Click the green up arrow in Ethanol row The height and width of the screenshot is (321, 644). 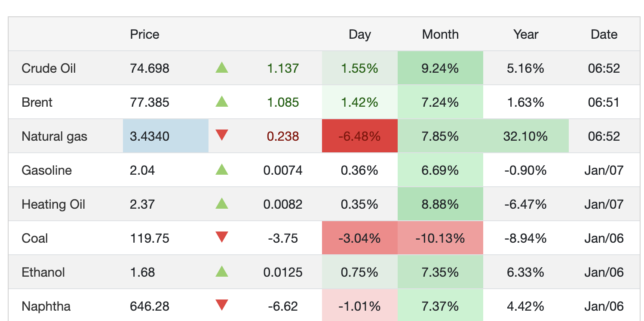tap(222, 272)
